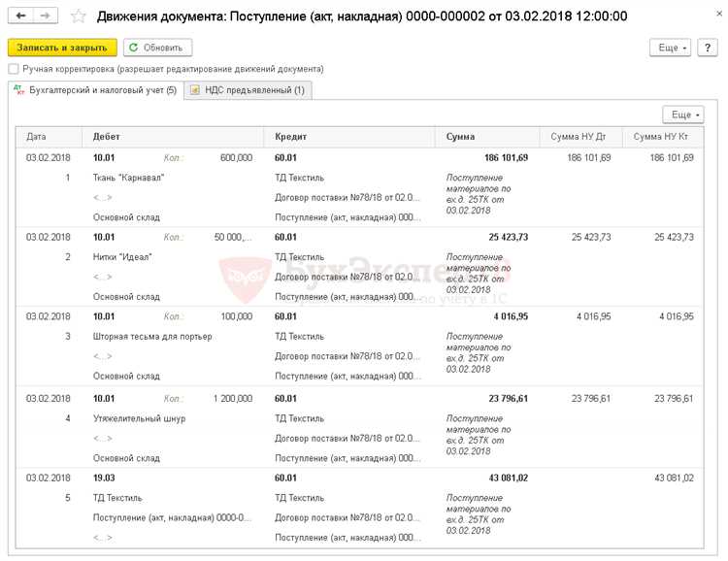Click debit Поступление (акт, накладная) 0000-0... in row 5

(x=172, y=517)
